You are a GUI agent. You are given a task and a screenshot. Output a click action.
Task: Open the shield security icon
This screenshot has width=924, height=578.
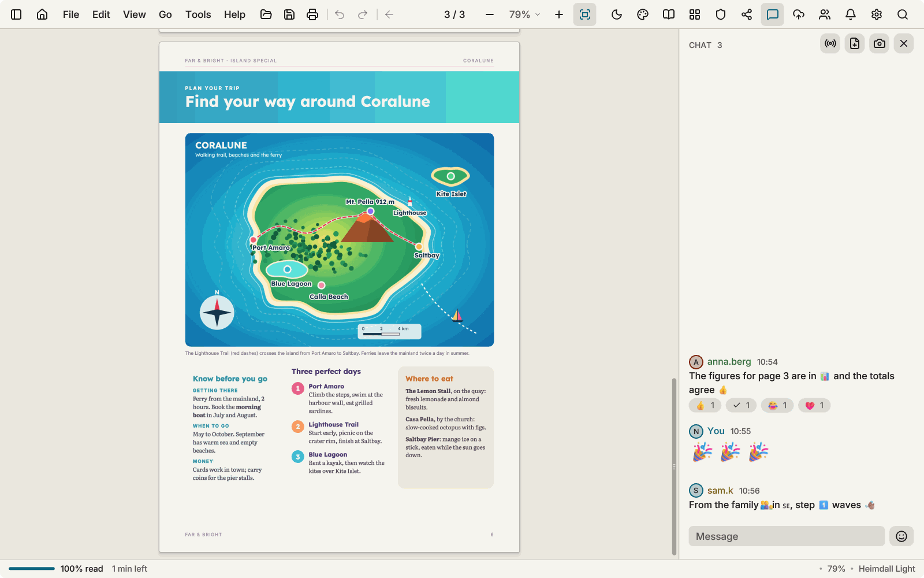721,14
